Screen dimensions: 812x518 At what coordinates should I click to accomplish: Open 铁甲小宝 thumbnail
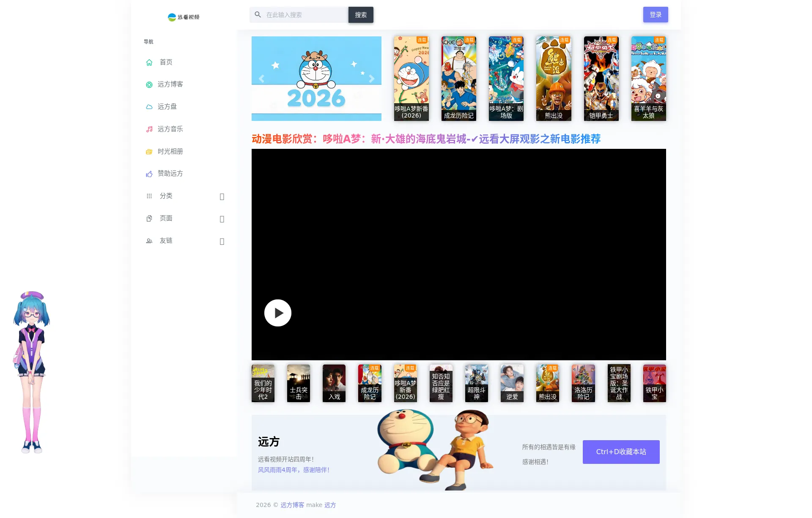point(655,383)
